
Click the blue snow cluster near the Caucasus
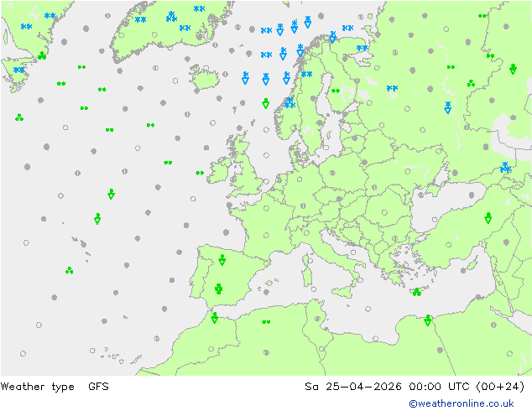tap(505, 168)
